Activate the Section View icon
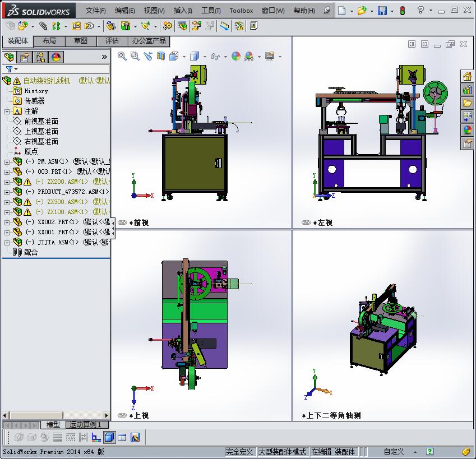Image resolution: width=476 pixels, height=459 pixels. (x=161, y=56)
